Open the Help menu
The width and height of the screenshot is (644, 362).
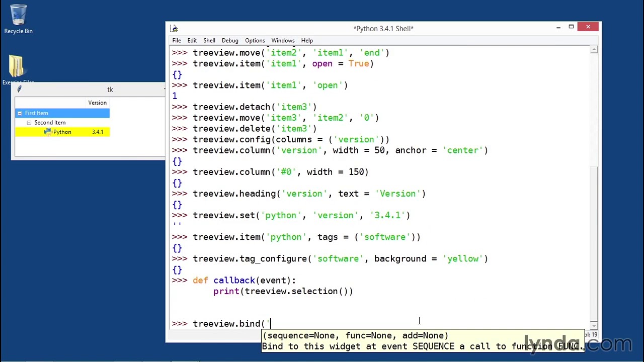[307, 41]
